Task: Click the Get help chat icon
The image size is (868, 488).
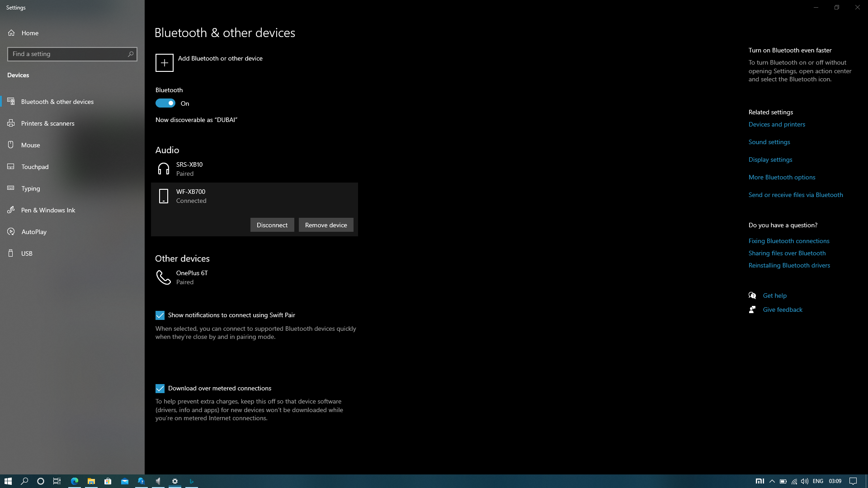Action: (x=752, y=296)
